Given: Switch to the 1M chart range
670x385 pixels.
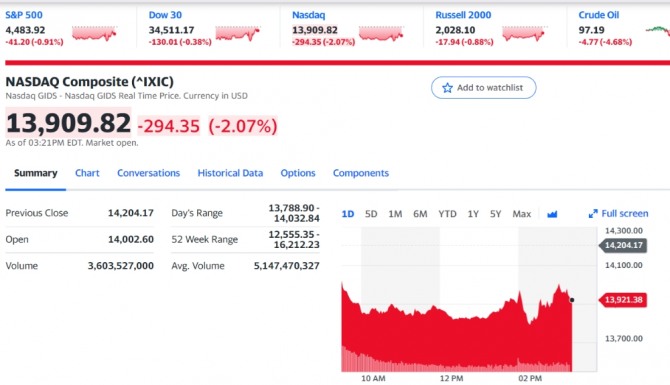Looking at the screenshot, I should click(395, 214).
